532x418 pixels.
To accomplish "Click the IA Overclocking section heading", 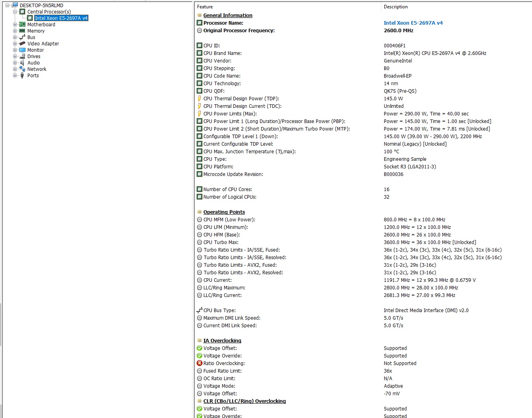I will [x=222, y=341].
